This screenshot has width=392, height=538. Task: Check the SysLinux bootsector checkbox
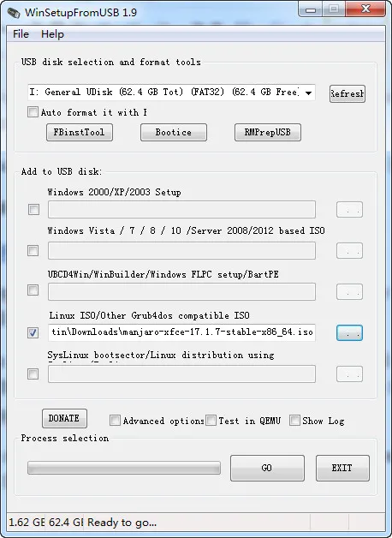point(33,374)
